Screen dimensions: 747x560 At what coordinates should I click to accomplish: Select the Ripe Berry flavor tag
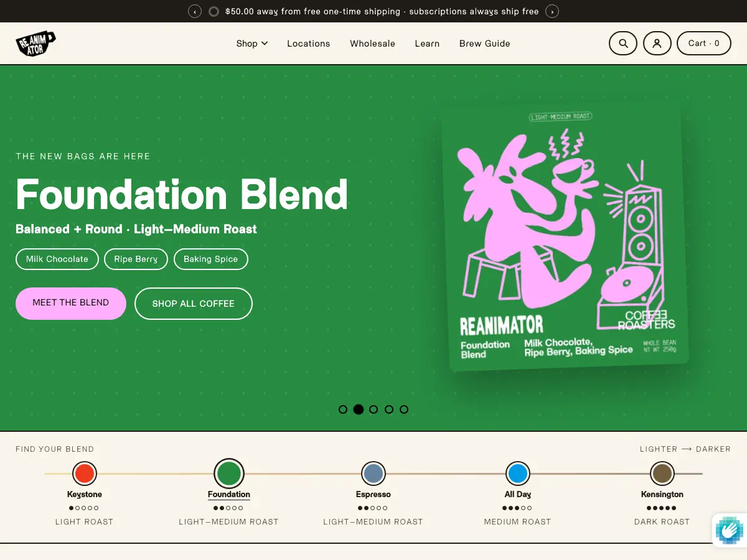pyautogui.click(x=136, y=259)
